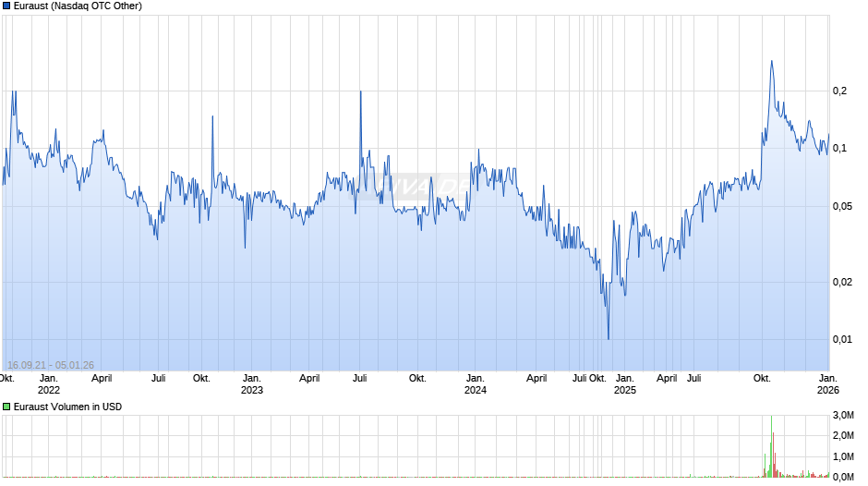
Task: Click the 'Jan. 2024' time axis label
Action: pyautogui.click(x=475, y=384)
